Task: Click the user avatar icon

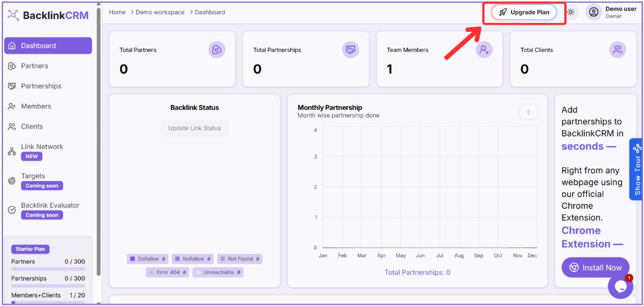Action: [x=594, y=12]
